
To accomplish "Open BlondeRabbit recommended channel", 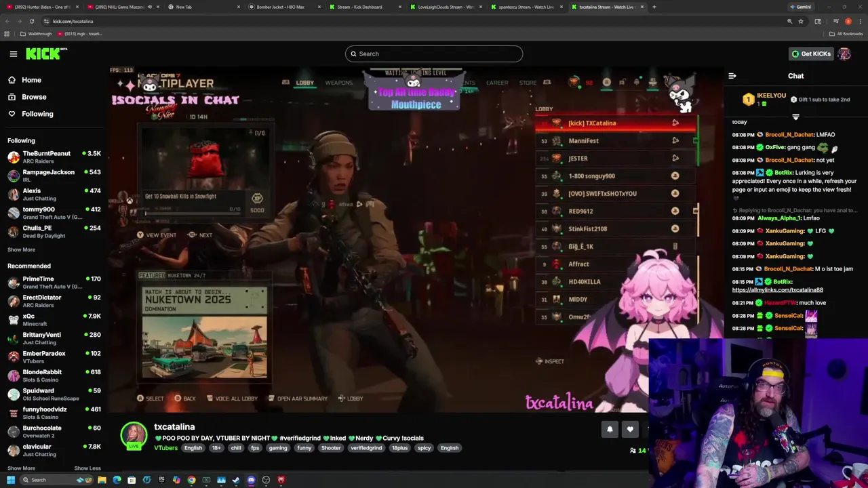I will (54, 375).
